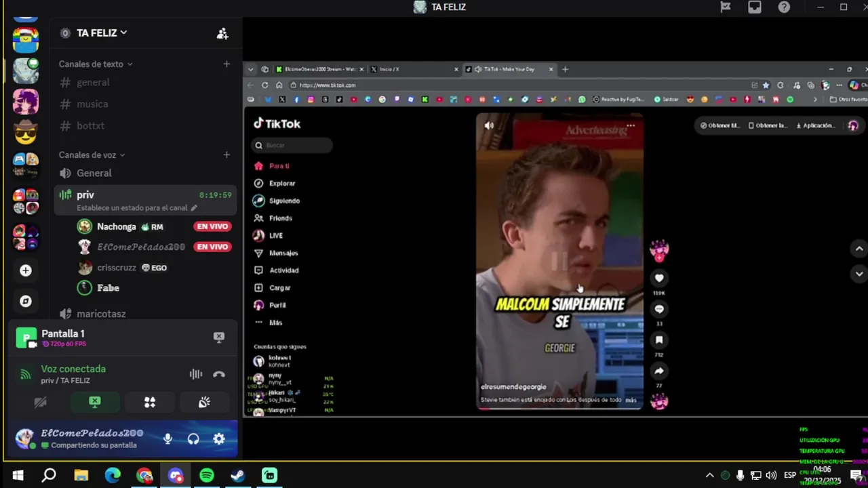
Task: Open Discord user settings gear
Action: coord(219,439)
